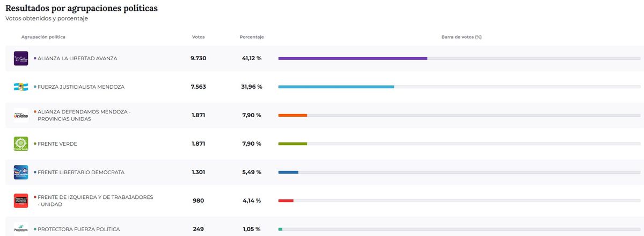This screenshot has height=236, width=644.
Task: Click the green vote bar for Frente Verde
Action: (x=292, y=144)
